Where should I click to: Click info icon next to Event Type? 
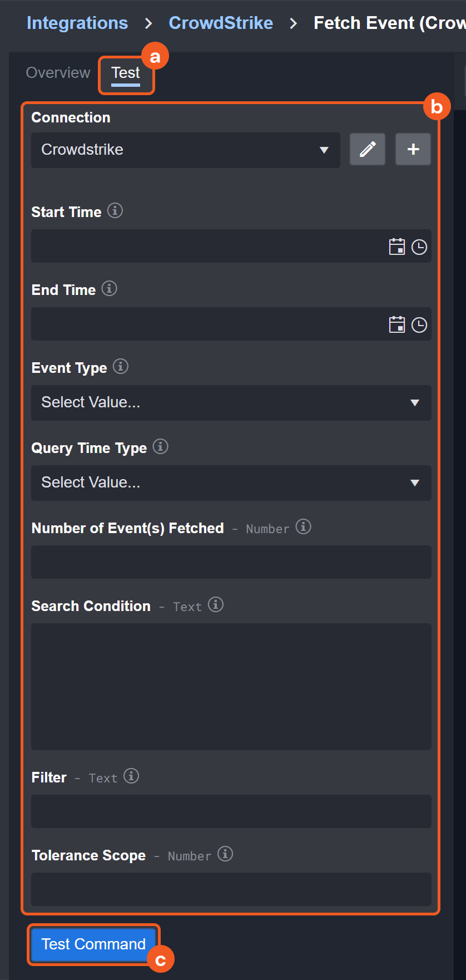(x=121, y=367)
